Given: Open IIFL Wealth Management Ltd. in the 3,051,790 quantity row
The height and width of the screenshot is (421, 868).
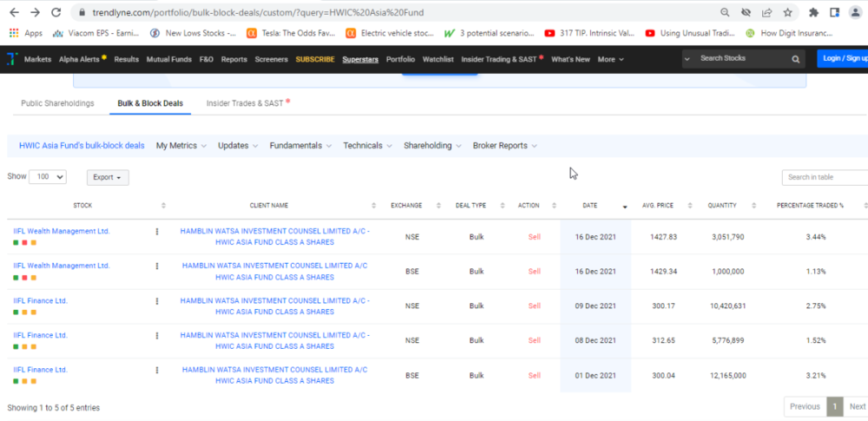Looking at the screenshot, I should (x=62, y=231).
